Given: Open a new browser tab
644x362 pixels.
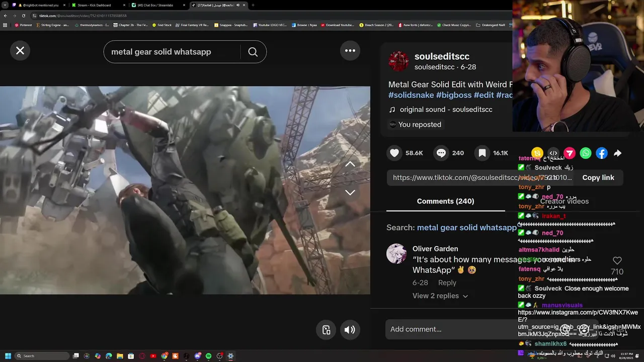Looking at the screenshot, I should (x=253, y=5).
